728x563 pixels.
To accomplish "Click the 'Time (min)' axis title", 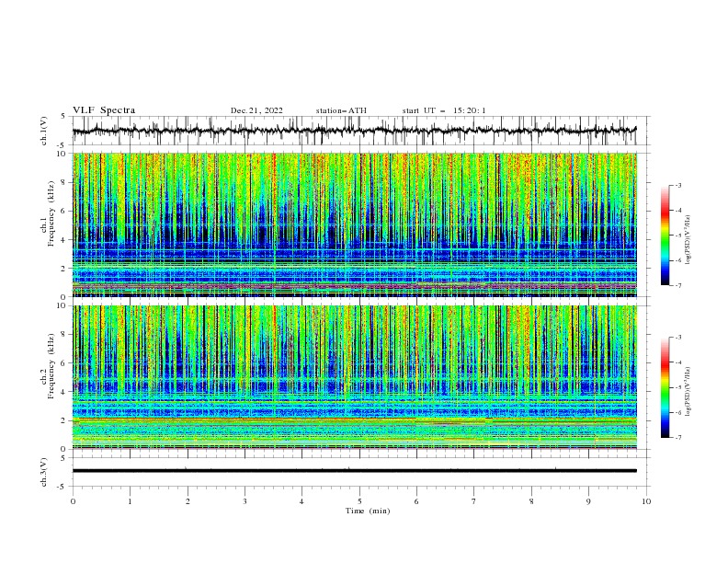I will coord(368,511).
